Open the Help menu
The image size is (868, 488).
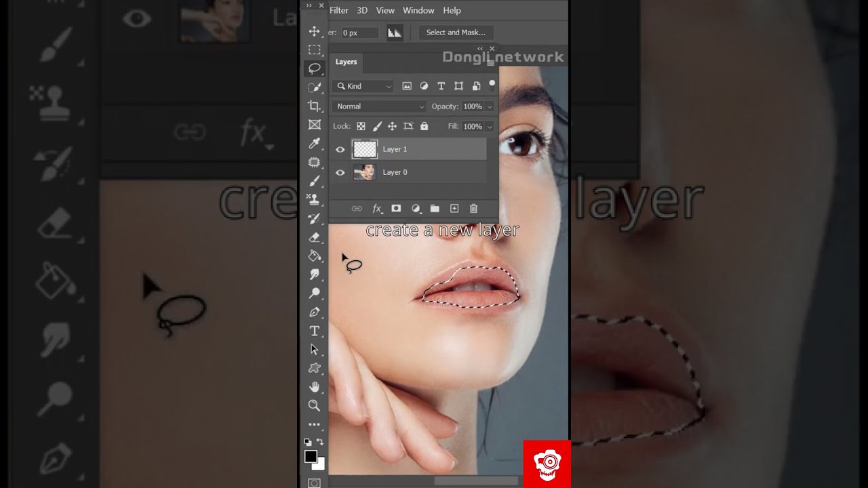coord(452,10)
